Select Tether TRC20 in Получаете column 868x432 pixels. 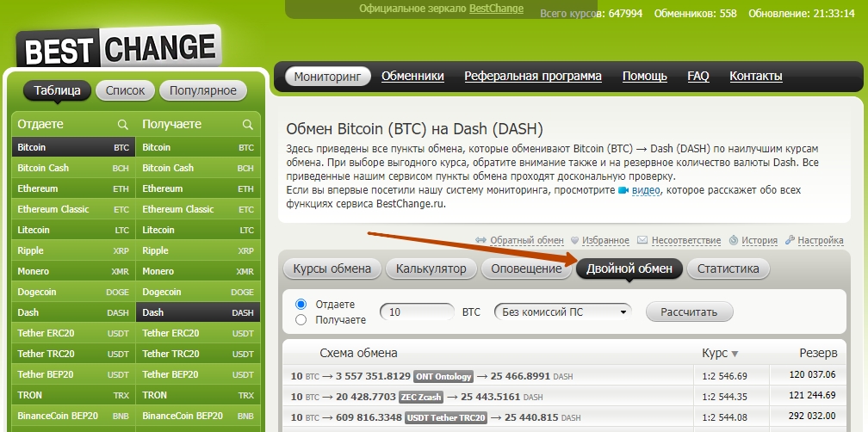tap(198, 354)
